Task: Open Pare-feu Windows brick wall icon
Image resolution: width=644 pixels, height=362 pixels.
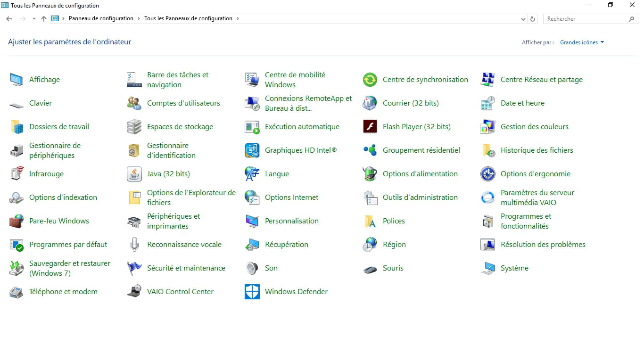Action: click(x=17, y=221)
